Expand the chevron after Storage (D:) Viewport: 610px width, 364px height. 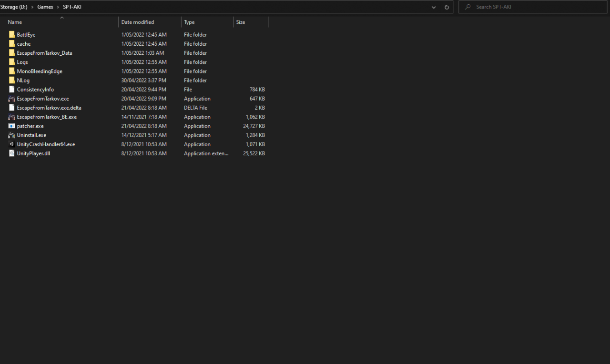pos(32,7)
